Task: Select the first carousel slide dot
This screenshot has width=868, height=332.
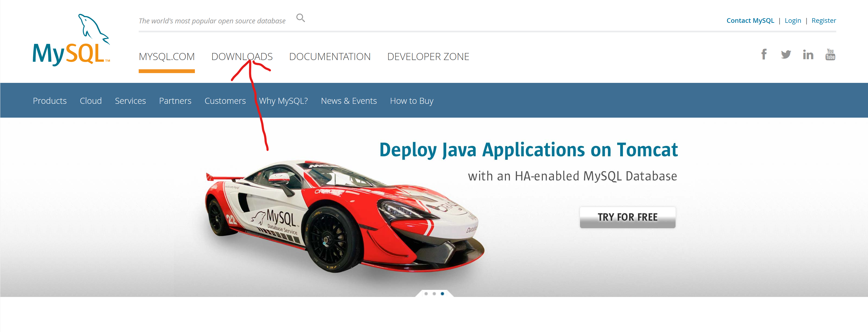Action: (426, 293)
